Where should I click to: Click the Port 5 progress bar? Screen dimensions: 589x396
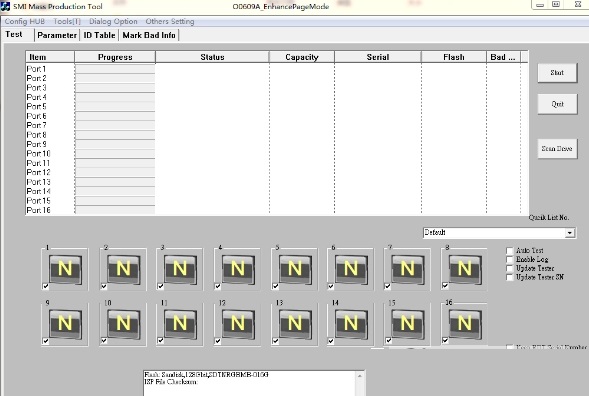point(115,107)
